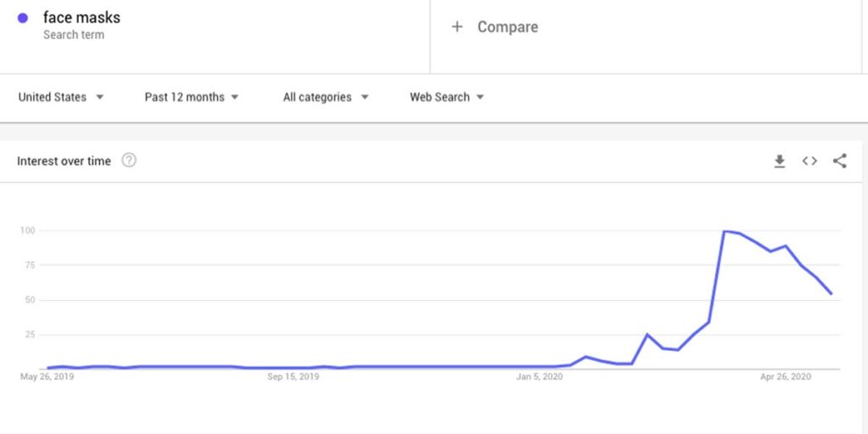868x434 pixels.
Task: Download the Interest over time chart data
Action: point(780,161)
